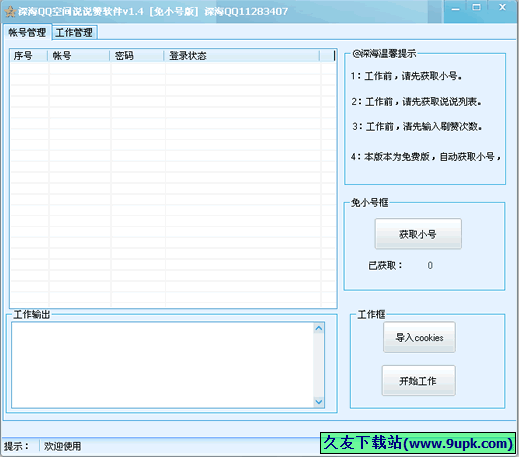Click status bar text 欢迎使用
The width and height of the screenshot is (519, 457).
(x=63, y=446)
